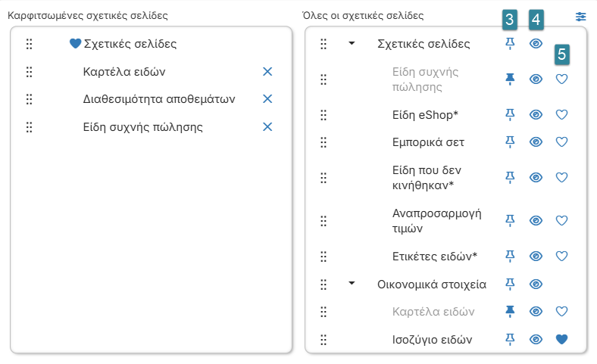Viewport: 597px width, 364px height.
Task: Remove Καρτέλα ειδών from pinned pages
Action: 267,71
